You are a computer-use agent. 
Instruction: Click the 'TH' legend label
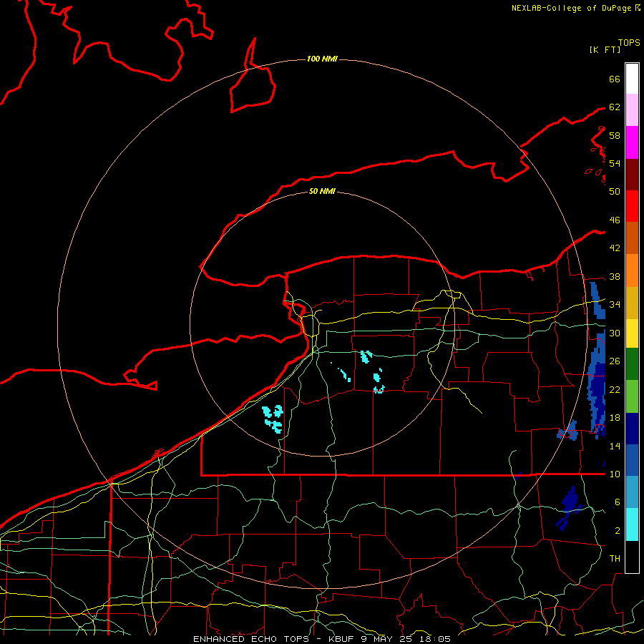pos(615,558)
